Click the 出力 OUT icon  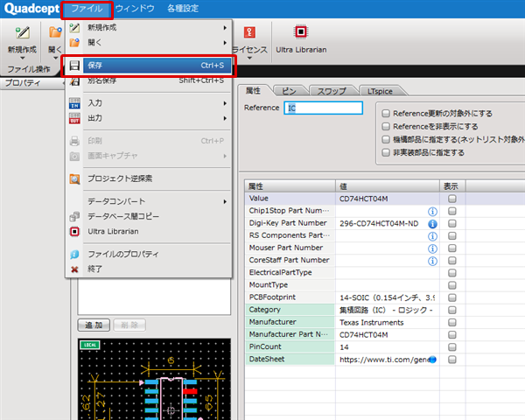pos(74,118)
